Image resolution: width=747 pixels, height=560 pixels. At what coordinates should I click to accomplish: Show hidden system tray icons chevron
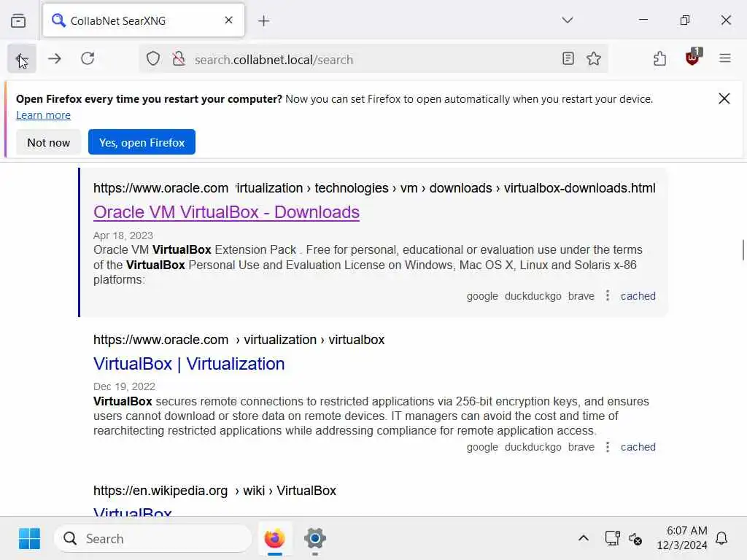click(583, 538)
